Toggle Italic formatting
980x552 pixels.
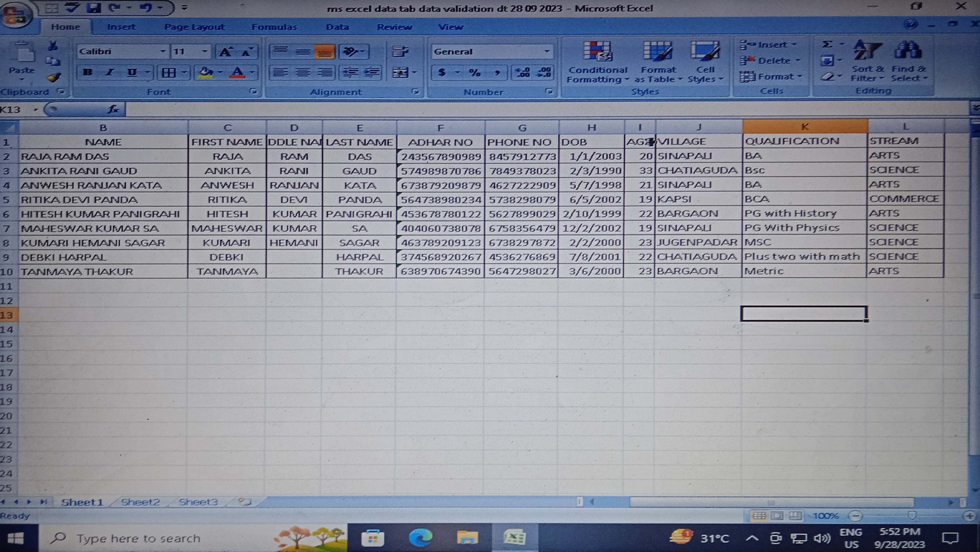point(110,72)
